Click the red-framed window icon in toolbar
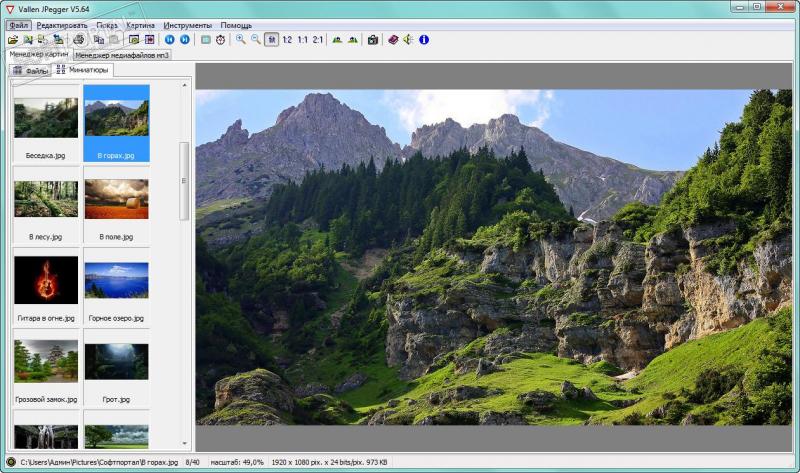Screen dimensions: 800x473 (149, 40)
